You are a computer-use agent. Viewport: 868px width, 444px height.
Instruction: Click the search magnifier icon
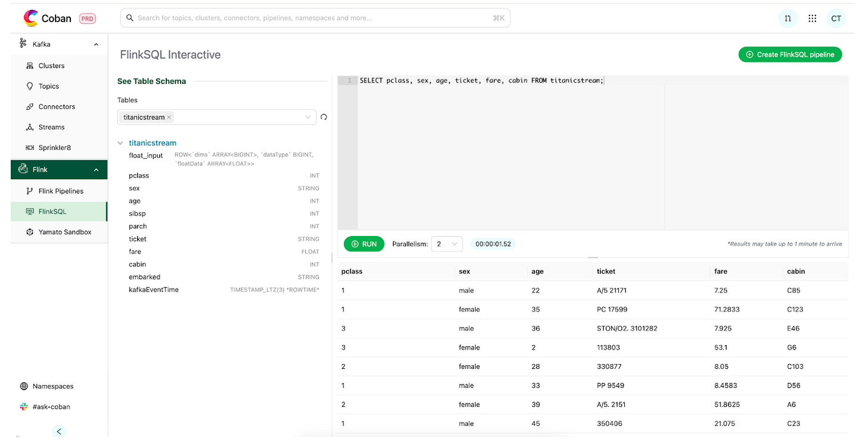tap(129, 18)
